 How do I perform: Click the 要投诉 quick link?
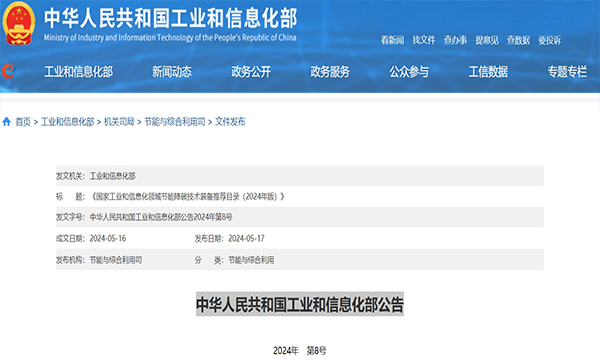[x=549, y=40]
